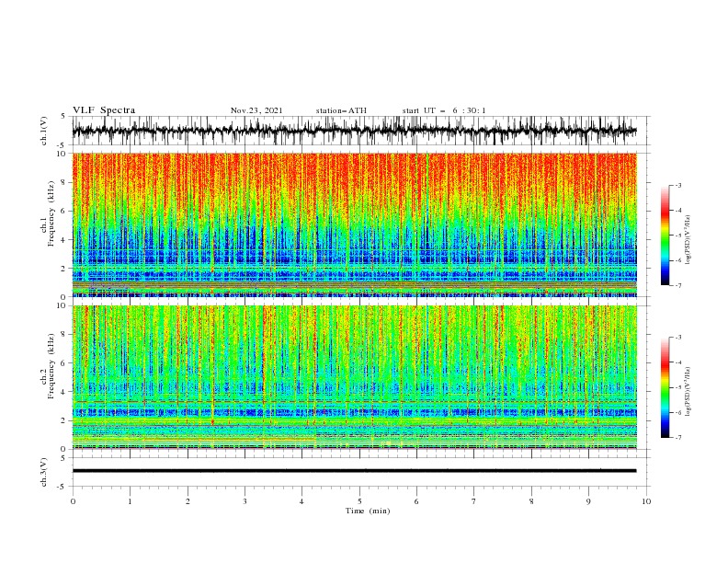This screenshot has width=728, height=563.
Task: Click the lower PSD color scale bar
Action: click(x=665, y=387)
